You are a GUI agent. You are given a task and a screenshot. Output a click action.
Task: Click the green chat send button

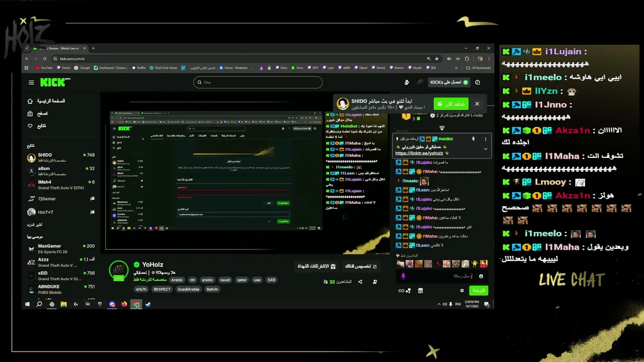tap(478, 291)
